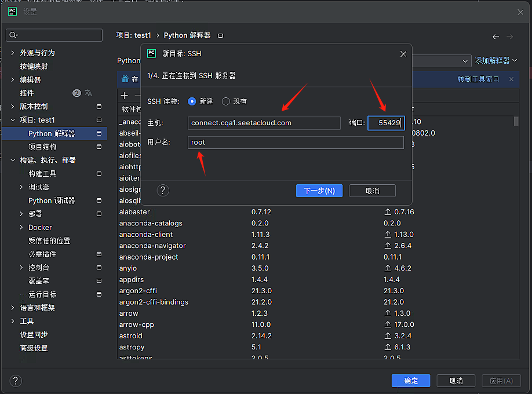Click the gift icon in the banner
532x394 pixels.
125,79
